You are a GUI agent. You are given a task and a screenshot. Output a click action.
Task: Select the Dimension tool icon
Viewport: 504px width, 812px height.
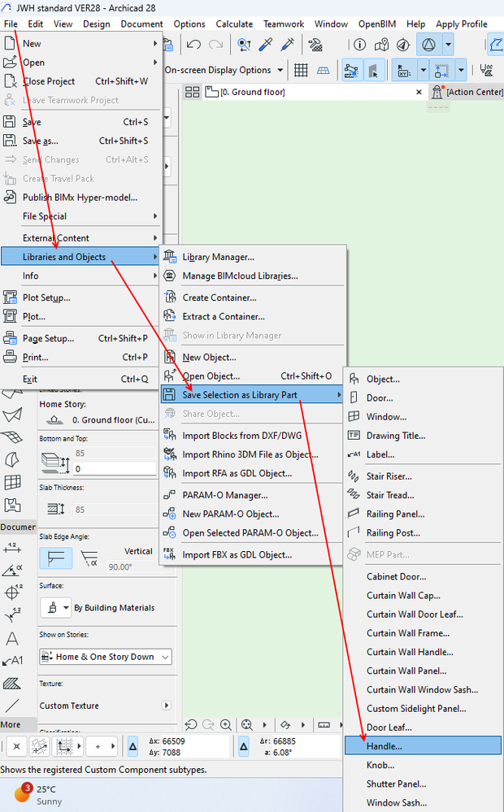pyautogui.click(x=12, y=548)
